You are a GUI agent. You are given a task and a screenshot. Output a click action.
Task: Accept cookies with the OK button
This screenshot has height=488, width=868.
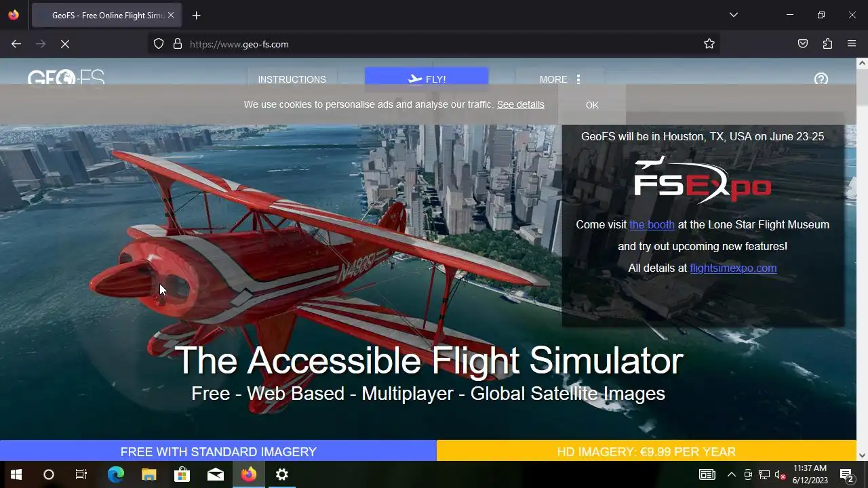coord(592,105)
